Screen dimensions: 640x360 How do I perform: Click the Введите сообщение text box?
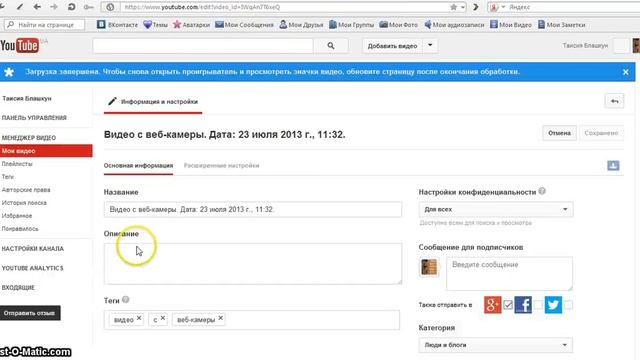pos(509,273)
